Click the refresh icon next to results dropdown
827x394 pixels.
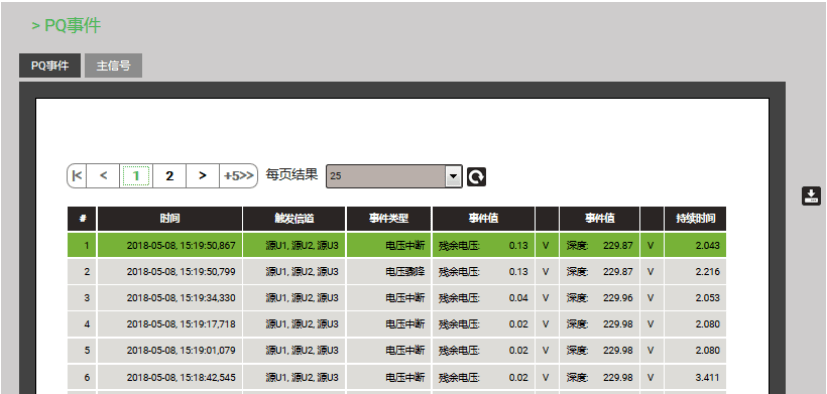[x=476, y=177]
